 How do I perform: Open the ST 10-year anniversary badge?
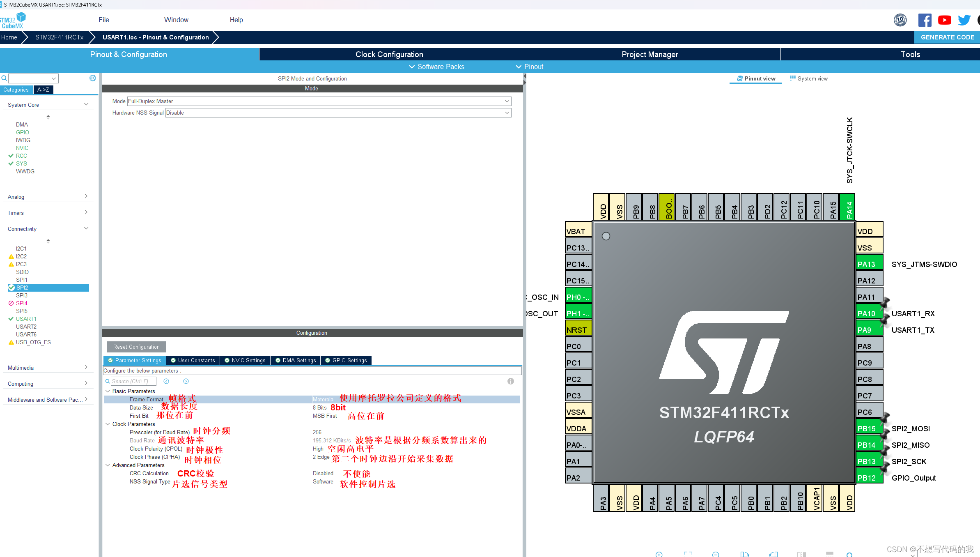(x=900, y=20)
